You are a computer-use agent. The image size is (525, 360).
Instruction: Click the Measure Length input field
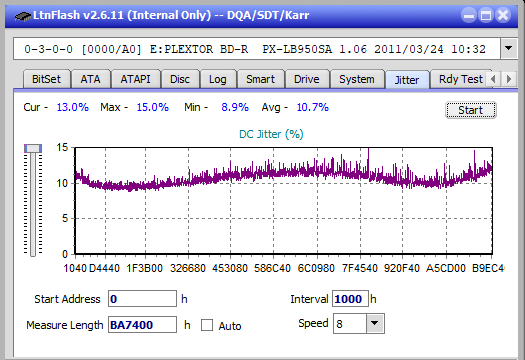click(142, 325)
